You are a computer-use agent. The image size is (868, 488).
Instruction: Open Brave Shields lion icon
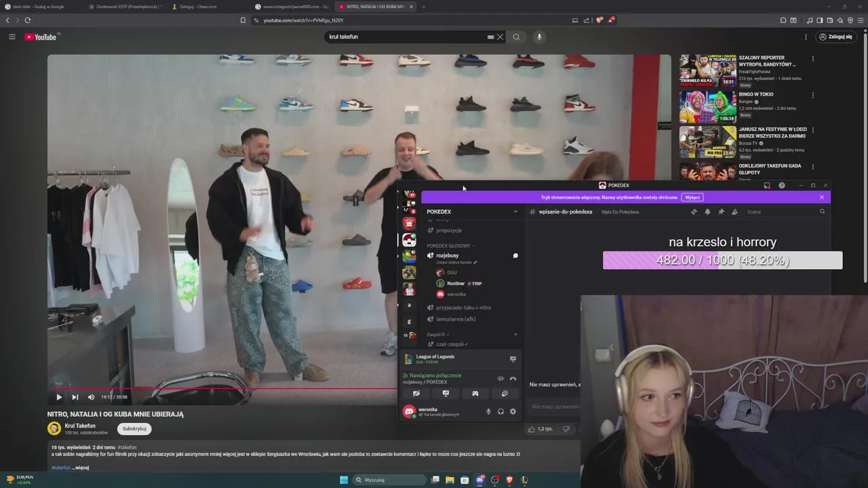(599, 20)
